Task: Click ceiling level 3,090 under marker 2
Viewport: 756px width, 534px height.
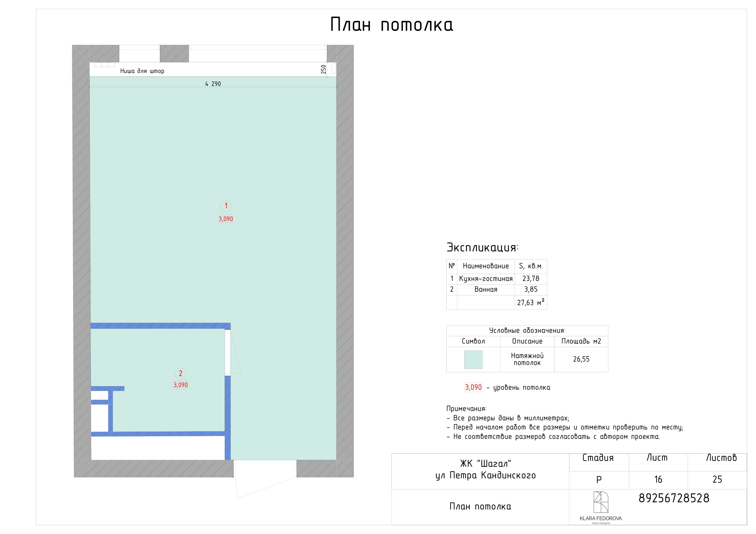Action: point(181,385)
